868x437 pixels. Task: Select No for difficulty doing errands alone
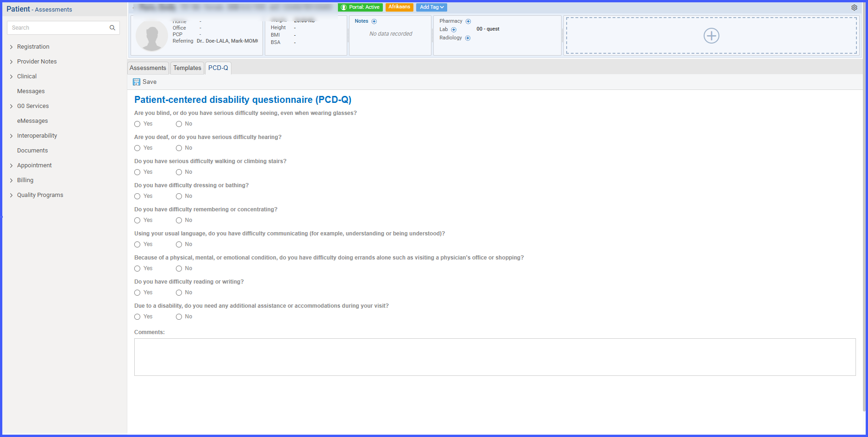(x=179, y=269)
